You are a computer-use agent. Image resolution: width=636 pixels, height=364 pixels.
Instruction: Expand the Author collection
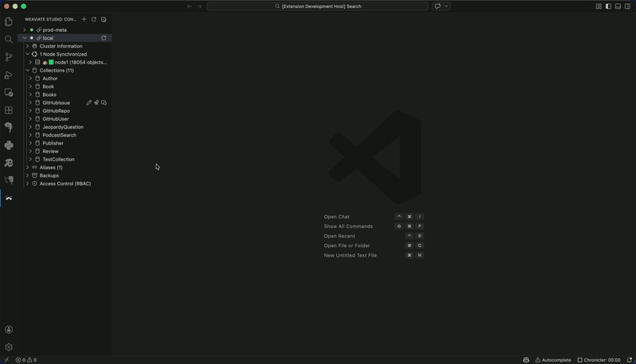tap(30, 78)
